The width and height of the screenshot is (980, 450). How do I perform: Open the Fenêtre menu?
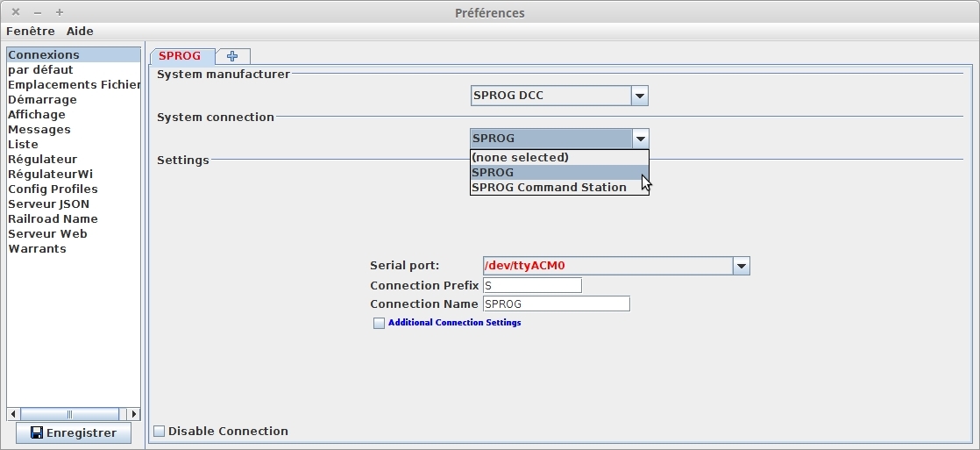pyautogui.click(x=31, y=31)
